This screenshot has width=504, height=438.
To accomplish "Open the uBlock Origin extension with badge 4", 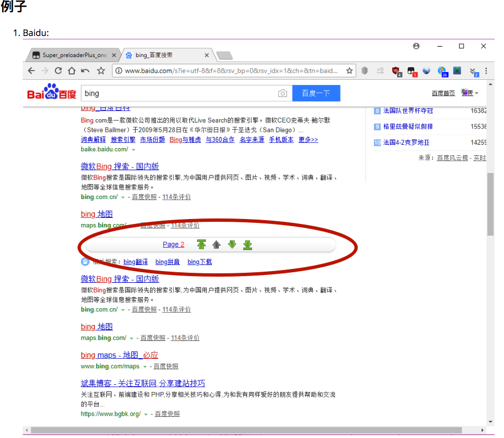I will point(397,71).
